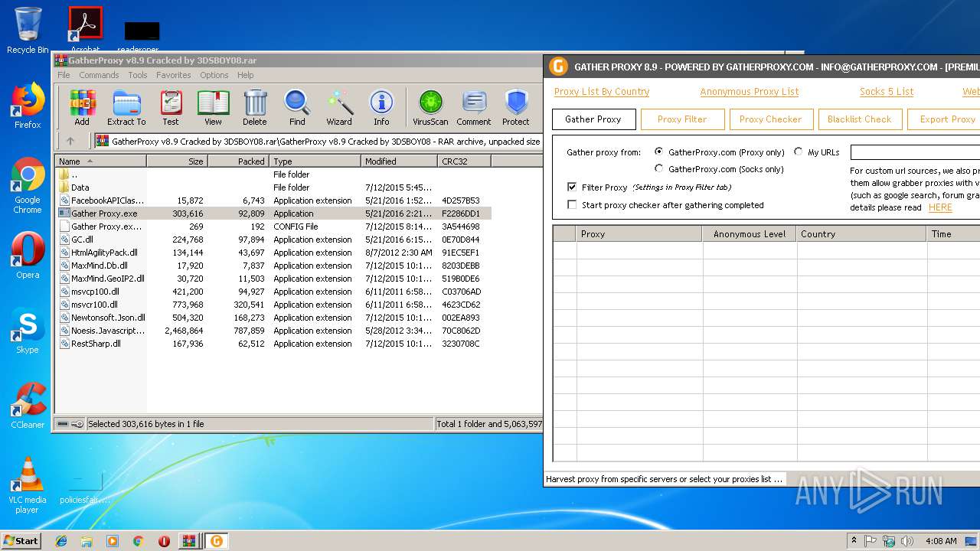
Task: Open CCleaner desktop shortcut
Action: pos(28,406)
